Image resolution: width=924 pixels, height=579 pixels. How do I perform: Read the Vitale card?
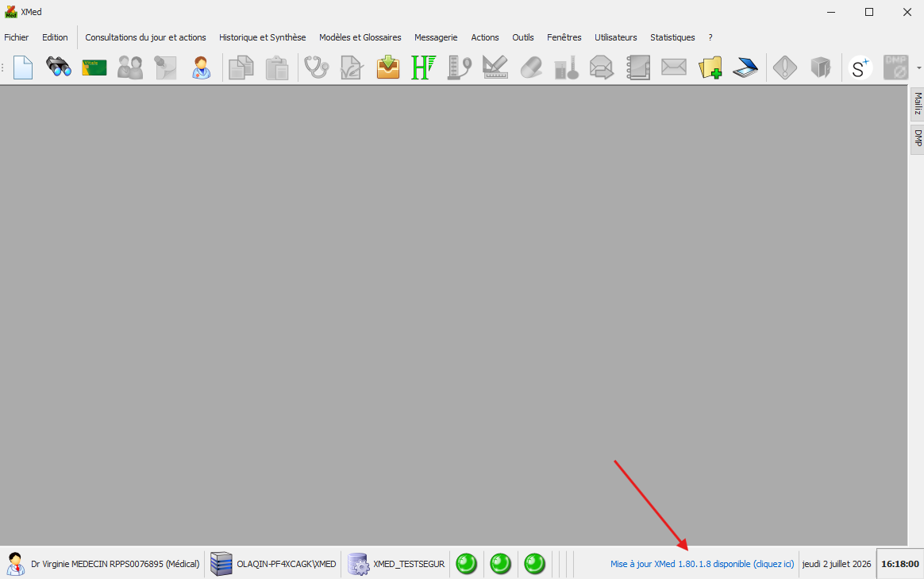[94, 68]
